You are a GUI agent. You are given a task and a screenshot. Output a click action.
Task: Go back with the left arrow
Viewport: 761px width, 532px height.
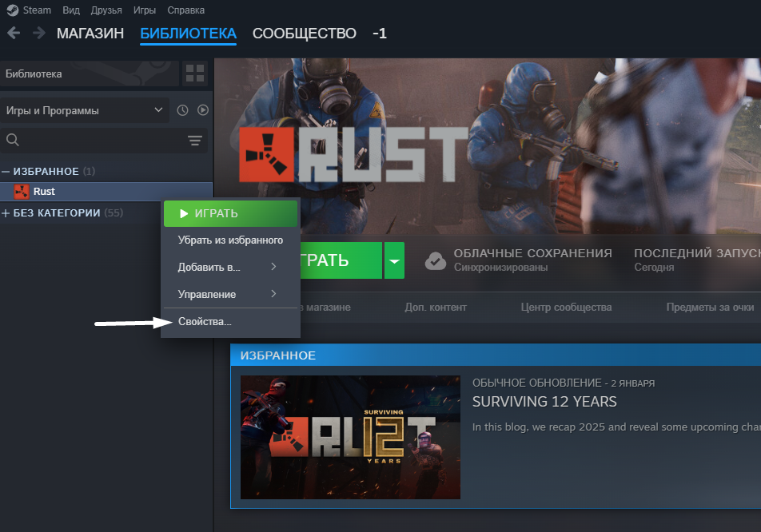[14, 33]
